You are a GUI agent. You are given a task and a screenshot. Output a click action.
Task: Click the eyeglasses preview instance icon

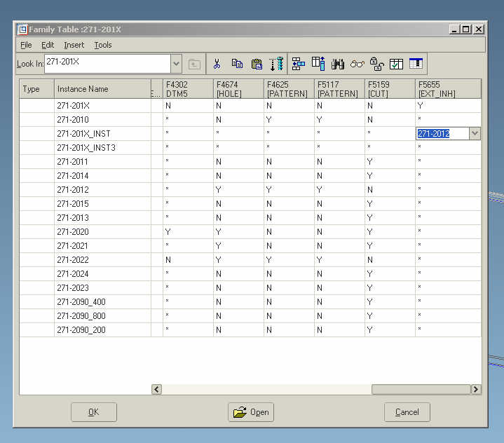[357, 64]
